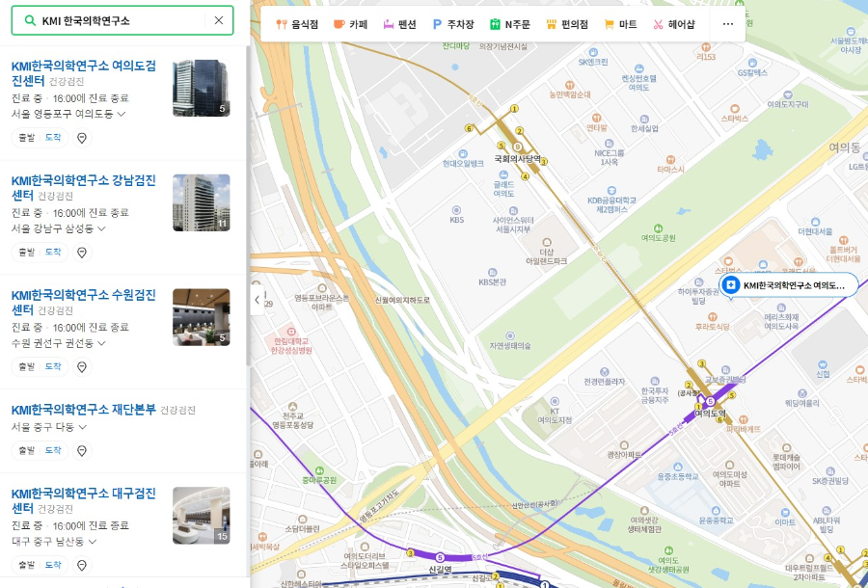The image size is (868, 588).
Task: Set 재단본부 as 출발 point
Action: (x=27, y=451)
